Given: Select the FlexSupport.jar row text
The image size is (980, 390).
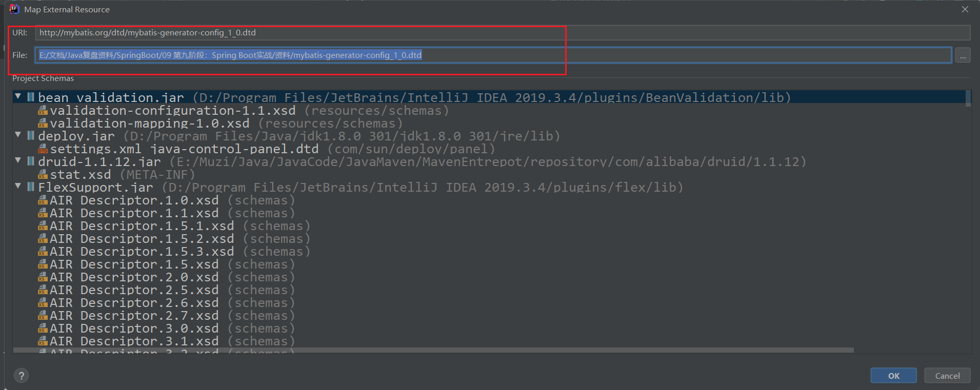Looking at the screenshot, I should pos(361,187).
